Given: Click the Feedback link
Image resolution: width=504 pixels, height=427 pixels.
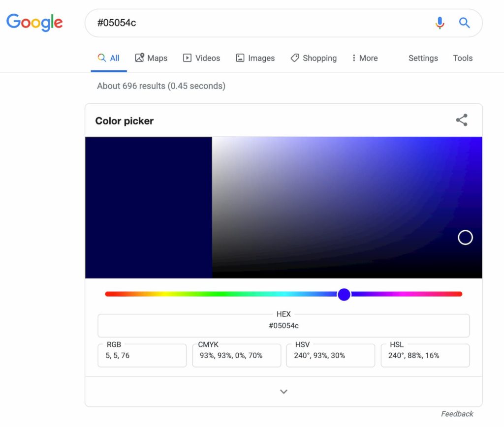Looking at the screenshot, I should click(457, 414).
